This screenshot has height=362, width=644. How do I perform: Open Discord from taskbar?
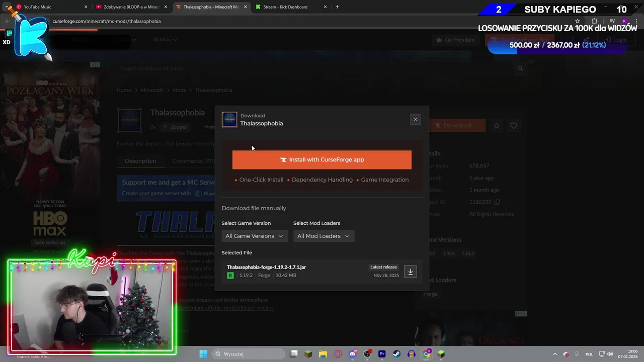353,354
